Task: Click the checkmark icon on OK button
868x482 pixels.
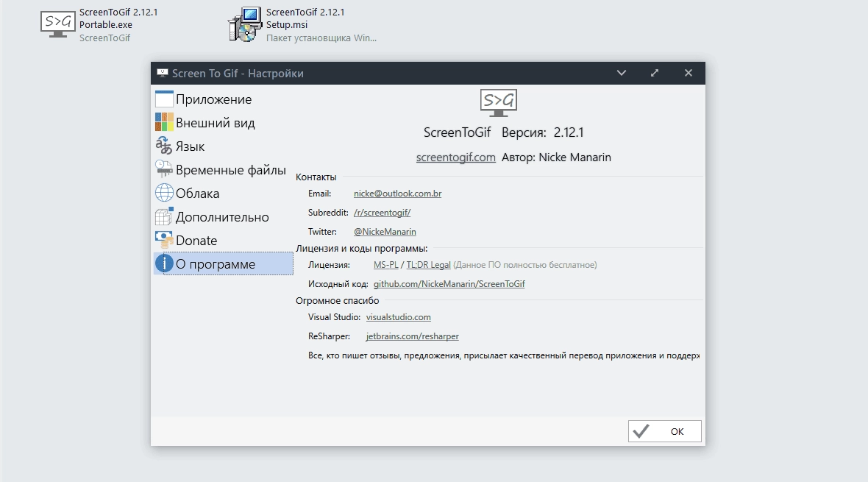Action: (x=641, y=431)
